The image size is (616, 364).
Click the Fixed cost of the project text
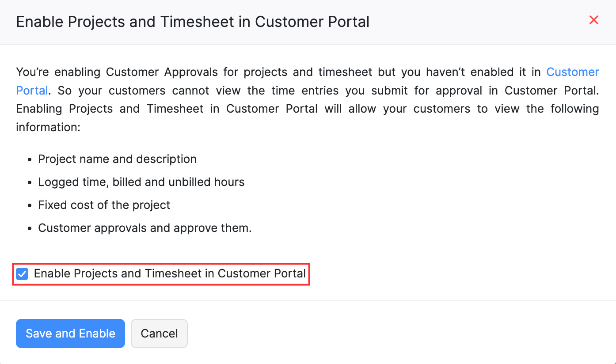coord(104,205)
